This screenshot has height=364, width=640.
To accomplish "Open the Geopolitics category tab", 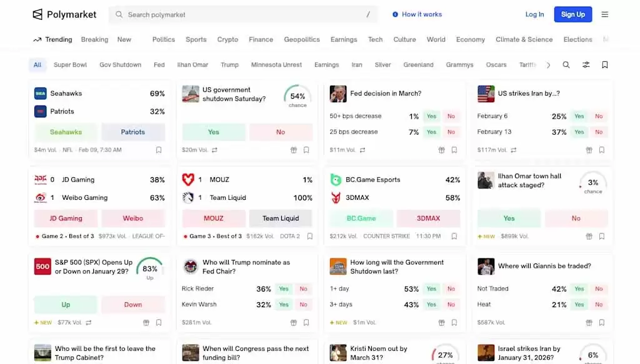I will coord(302,39).
